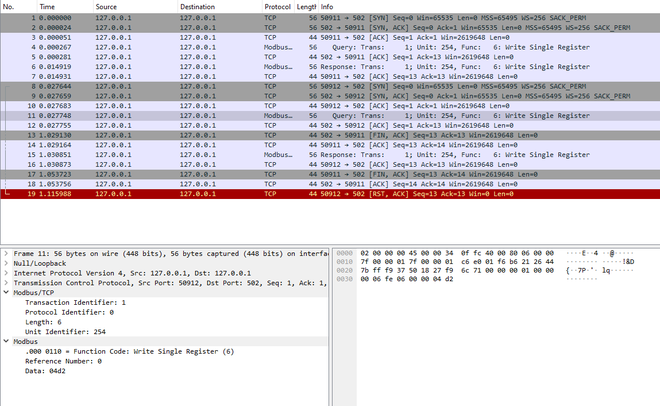Expand the Frame 11 tree node
The image size is (660, 406).
[7, 254]
